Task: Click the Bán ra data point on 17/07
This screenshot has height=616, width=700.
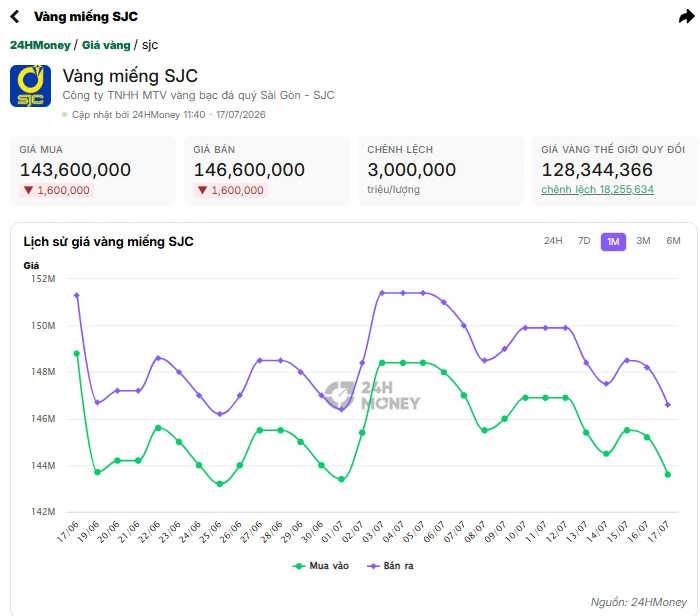Action: click(668, 405)
